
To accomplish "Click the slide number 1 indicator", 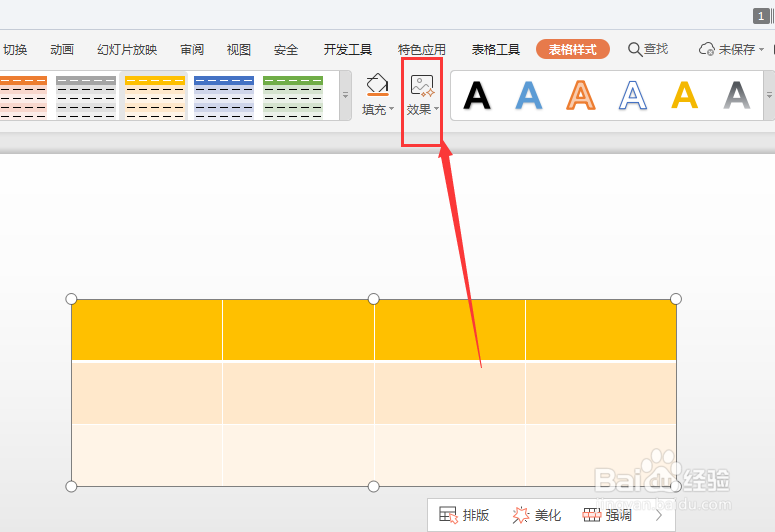I will [761, 16].
